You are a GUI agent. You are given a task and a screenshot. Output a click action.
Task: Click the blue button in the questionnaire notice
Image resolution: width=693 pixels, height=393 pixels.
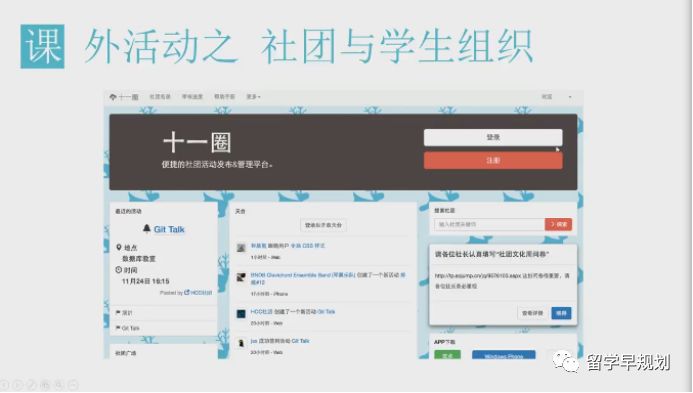(x=561, y=313)
